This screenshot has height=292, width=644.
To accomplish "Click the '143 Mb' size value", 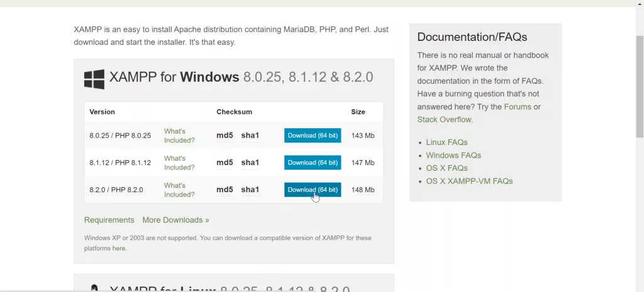I will click(363, 136).
